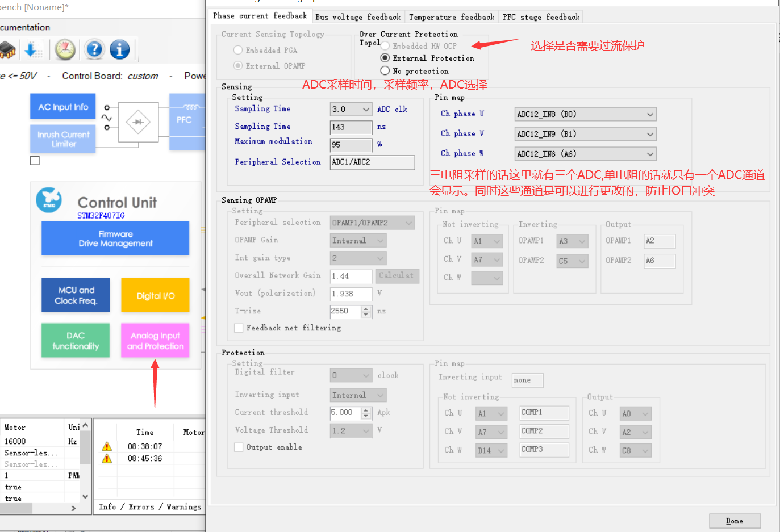The image size is (780, 532).
Task: Click Overall Network Gain field
Action: 351,276
